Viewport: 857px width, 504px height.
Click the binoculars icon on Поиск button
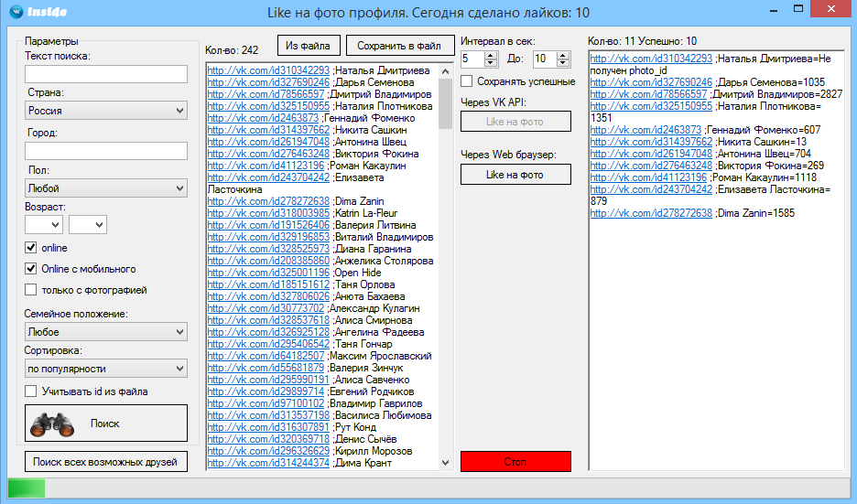[x=52, y=424]
